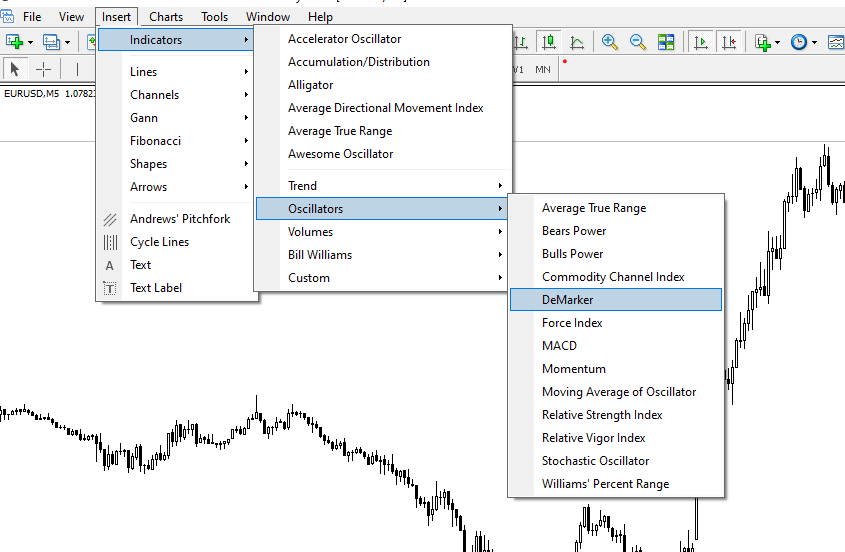The image size is (845, 552).
Task: Select the Cursor arrow tool
Action: [x=15, y=69]
